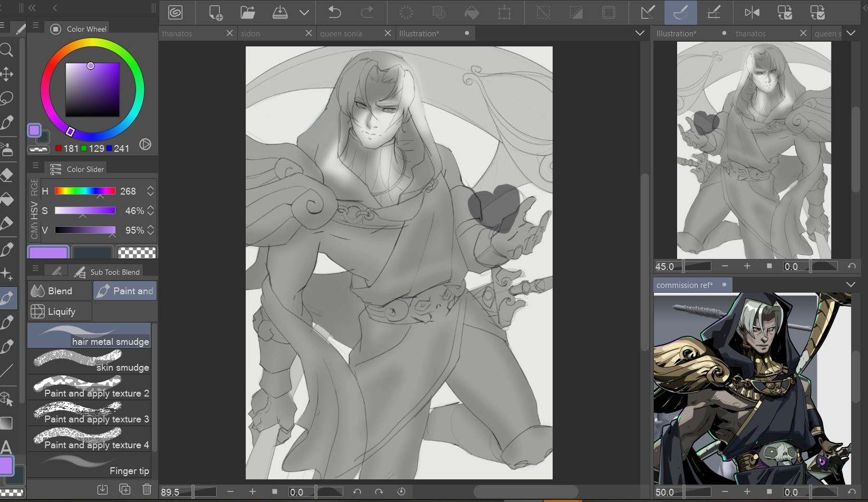Open canvas tab list dropdown in main window
The width and height of the screenshot is (868, 502).
pos(640,33)
